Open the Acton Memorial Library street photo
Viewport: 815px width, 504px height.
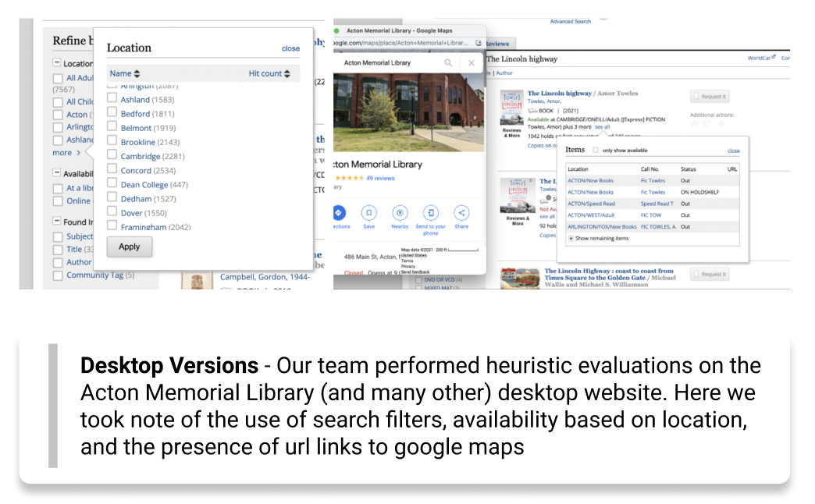tap(408, 113)
